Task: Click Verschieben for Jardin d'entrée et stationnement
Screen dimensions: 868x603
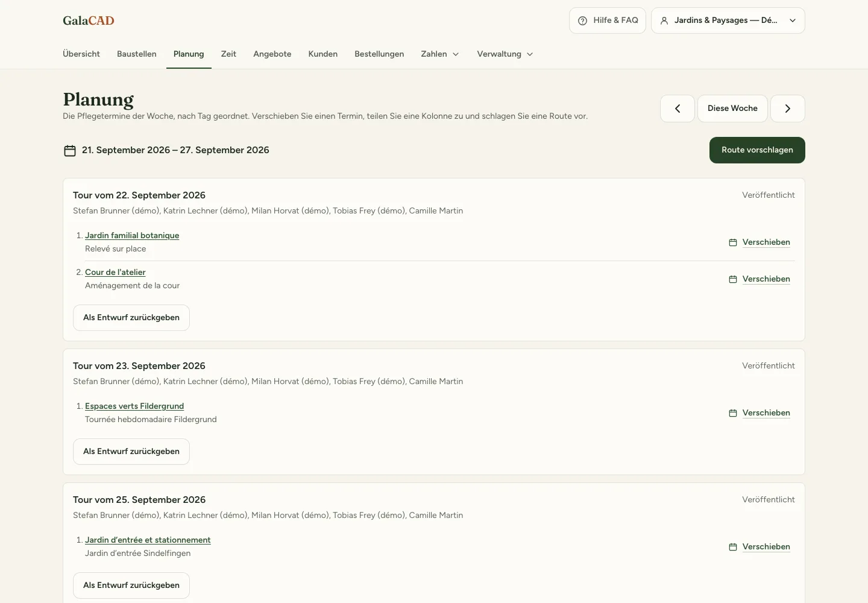Action: [x=766, y=546]
